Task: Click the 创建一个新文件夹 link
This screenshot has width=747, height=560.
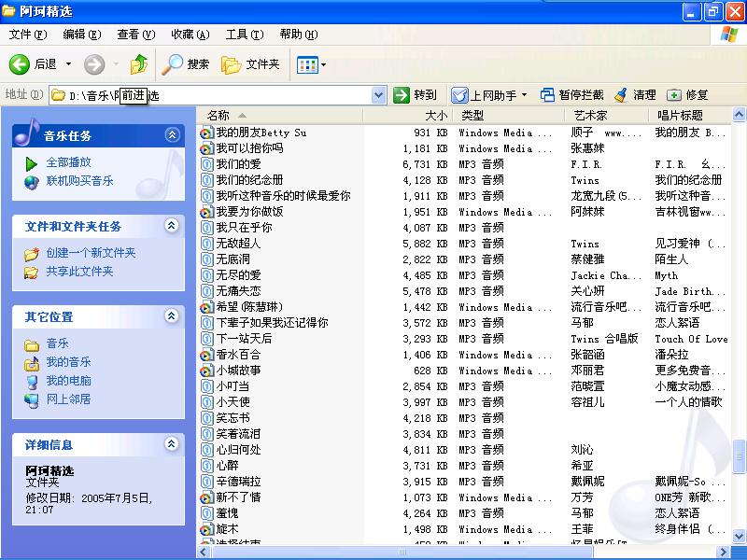Action: 91,253
